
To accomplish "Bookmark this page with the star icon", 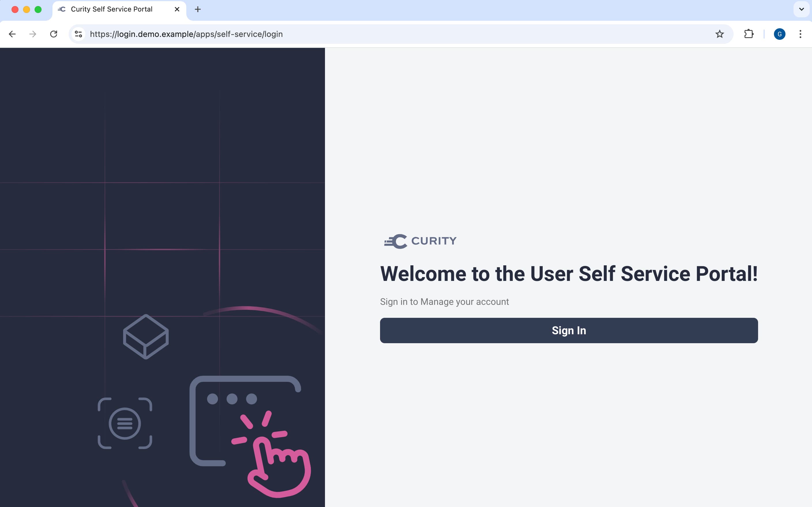I will (719, 34).
